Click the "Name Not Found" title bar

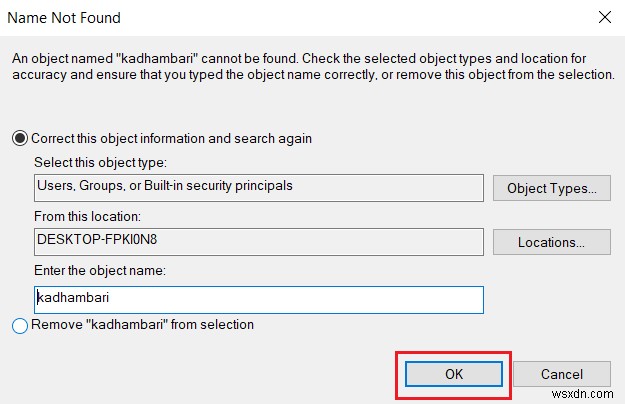64,18
